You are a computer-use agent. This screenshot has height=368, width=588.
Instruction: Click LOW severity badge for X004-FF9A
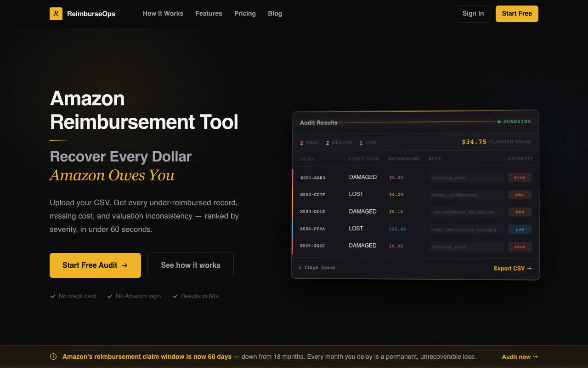coord(520,229)
